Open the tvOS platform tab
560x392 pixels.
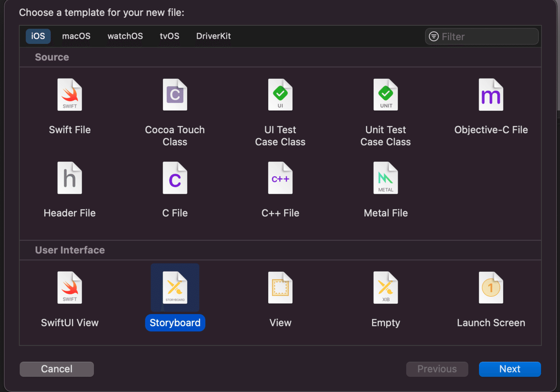point(169,36)
